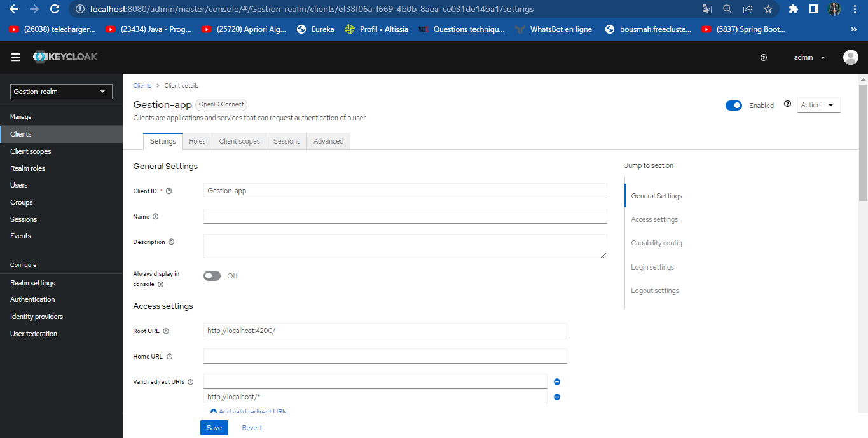
Task: Click the Name input field
Action: [x=404, y=216]
